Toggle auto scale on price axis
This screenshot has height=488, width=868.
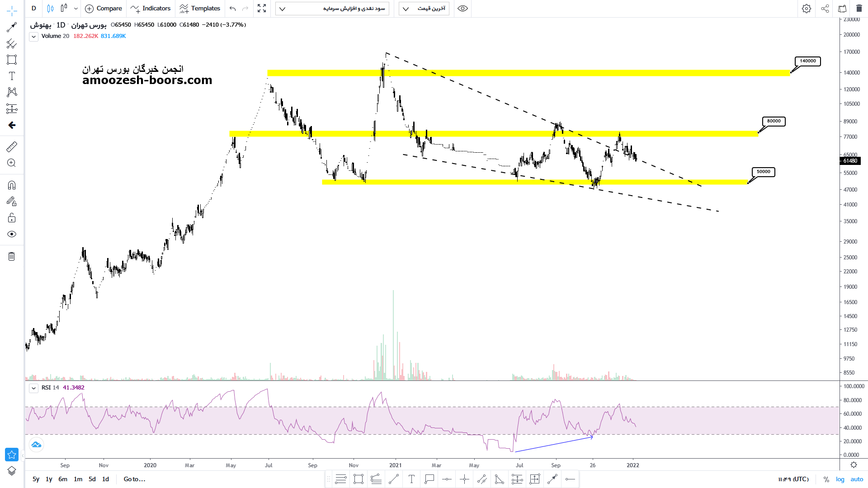pos(857,479)
